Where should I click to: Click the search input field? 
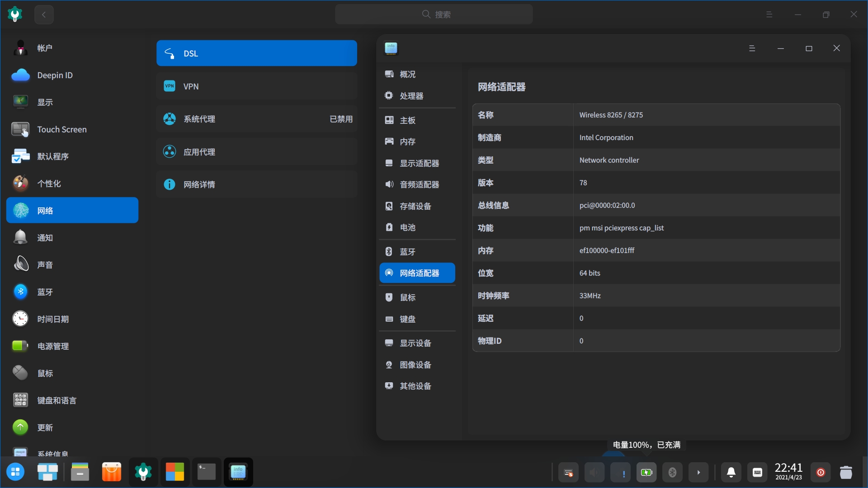tap(434, 14)
